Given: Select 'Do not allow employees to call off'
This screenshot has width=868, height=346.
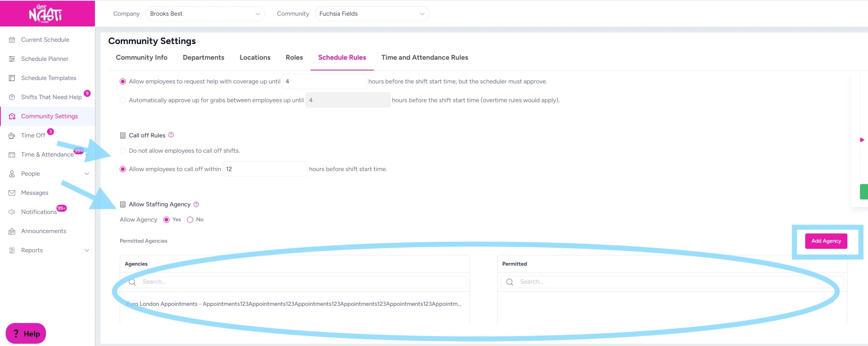Looking at the screenshot, I should pos(123,151).
